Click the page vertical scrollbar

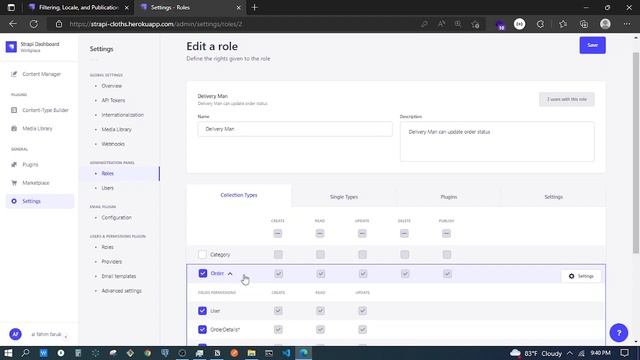pyautogui.click(x=636, y=153)
